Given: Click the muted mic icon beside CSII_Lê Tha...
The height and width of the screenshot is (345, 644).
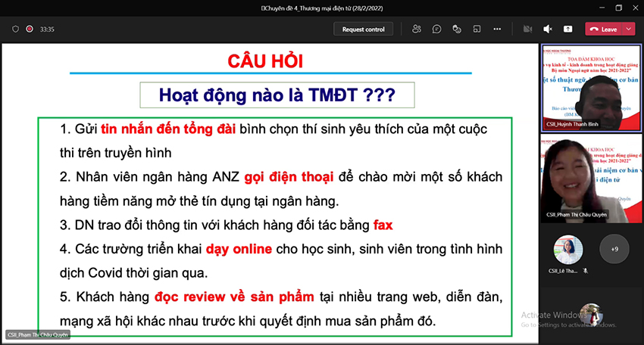Looking at the screenshot, I should click(586, 271).
